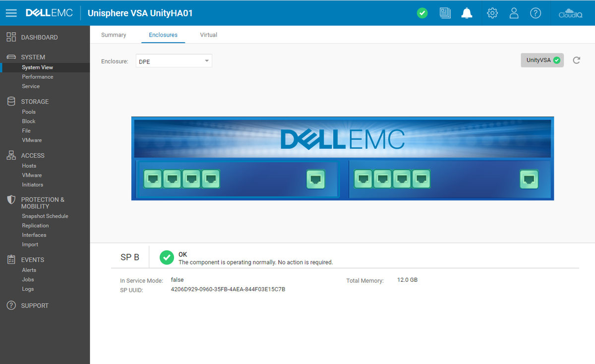Open the hamburger navigation menu

[x=11, y=13]
